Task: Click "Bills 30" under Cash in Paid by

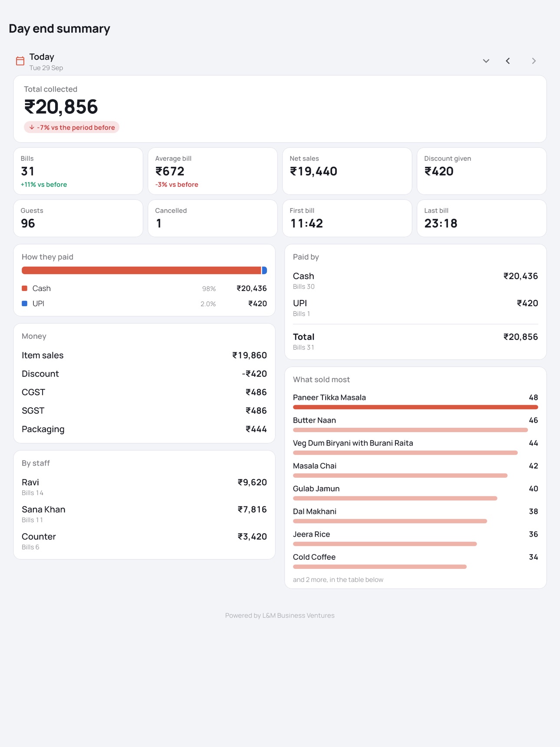Action: [x=304, y=287]
